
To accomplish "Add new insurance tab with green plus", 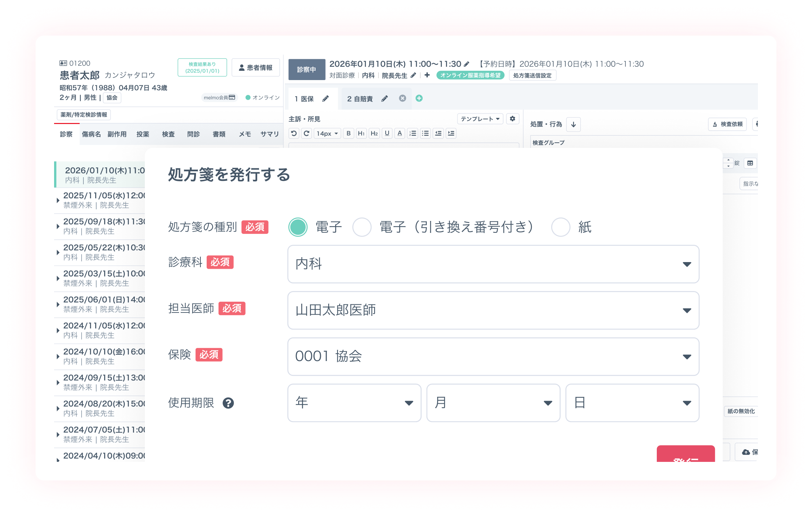I will point(419,98).
